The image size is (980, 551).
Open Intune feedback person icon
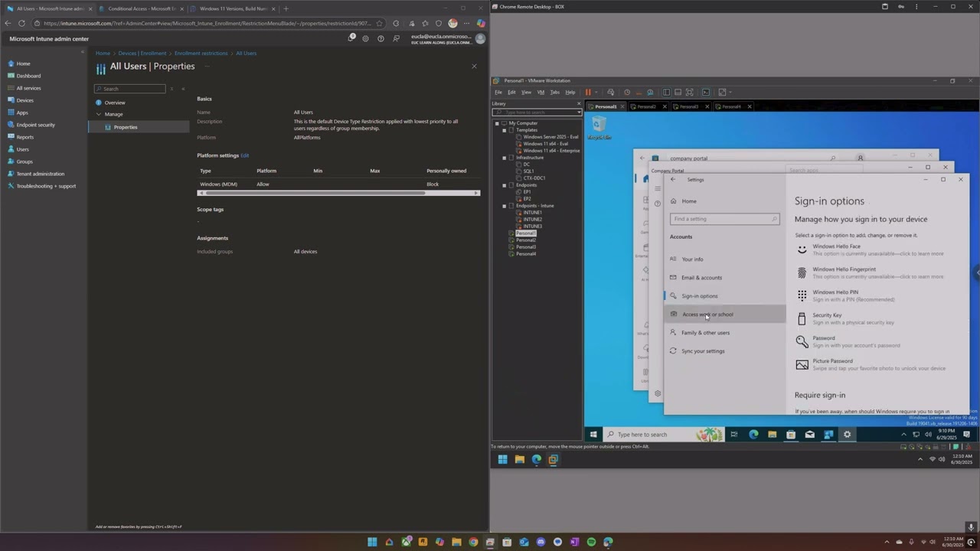(396, 38)
